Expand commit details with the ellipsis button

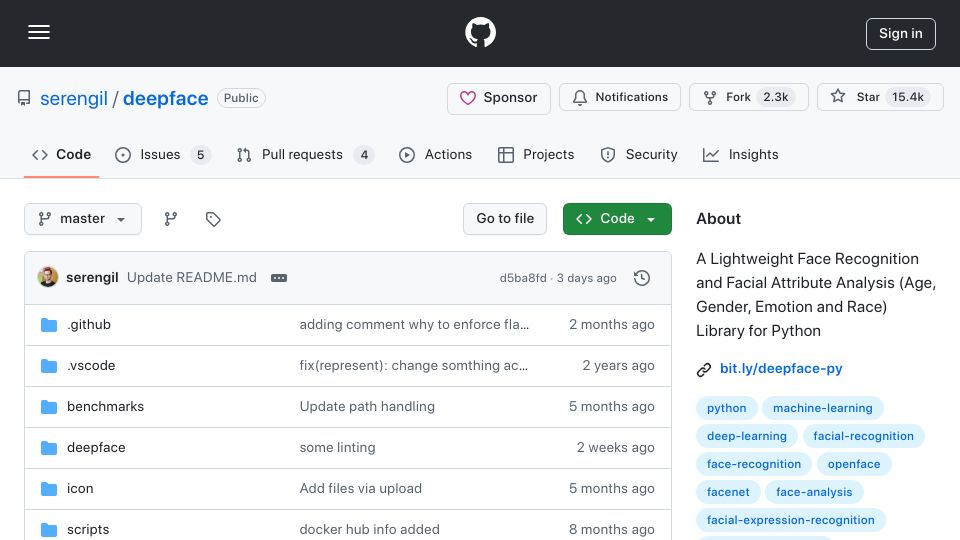[279, 278]
